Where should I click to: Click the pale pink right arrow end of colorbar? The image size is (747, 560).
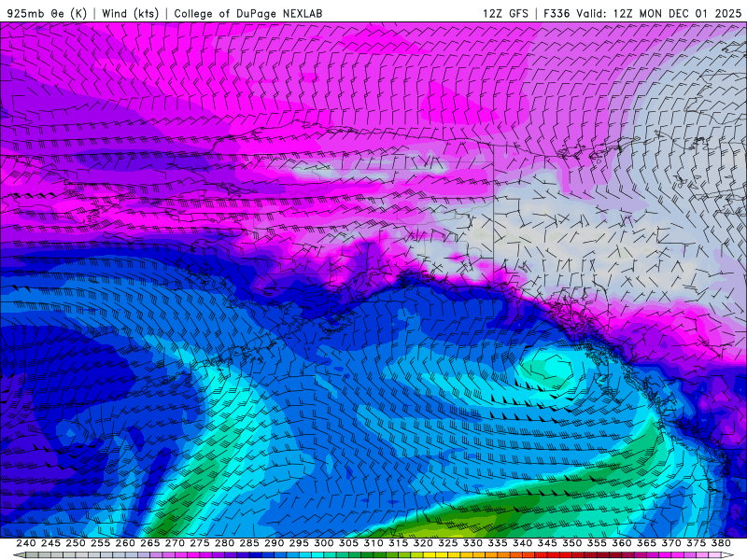point(727,555)
